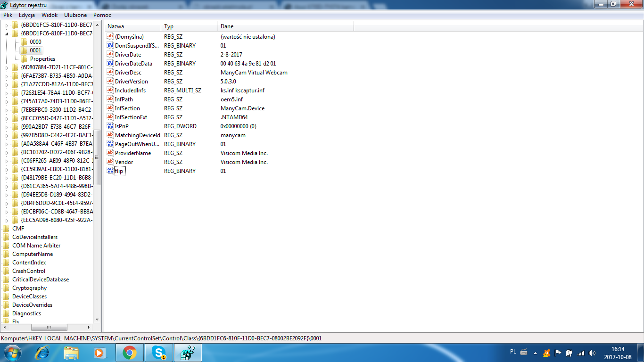
Task: Click the (Domyślna) string value icon
Action: pos(110,37)
